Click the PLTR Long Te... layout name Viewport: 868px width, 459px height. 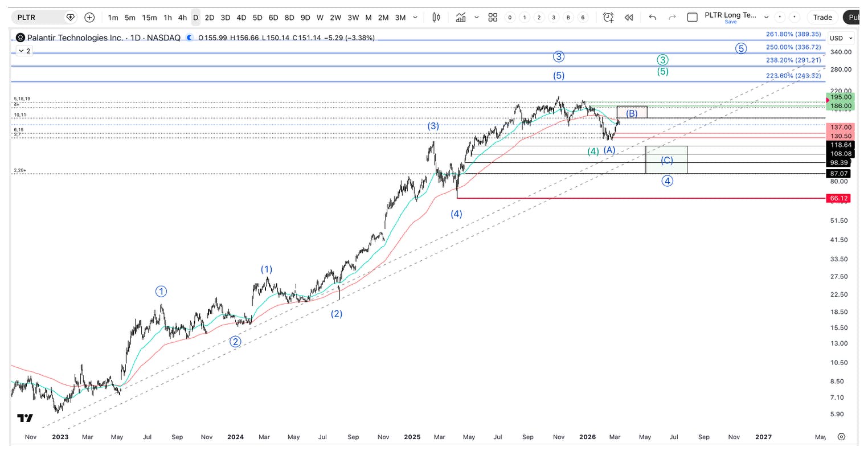tap(731, 15)
